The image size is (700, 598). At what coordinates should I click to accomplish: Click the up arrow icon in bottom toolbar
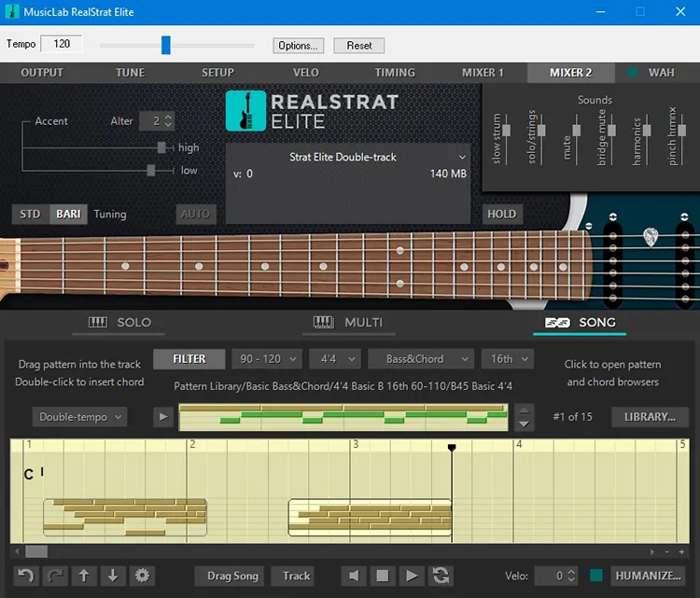click(84, 576)
